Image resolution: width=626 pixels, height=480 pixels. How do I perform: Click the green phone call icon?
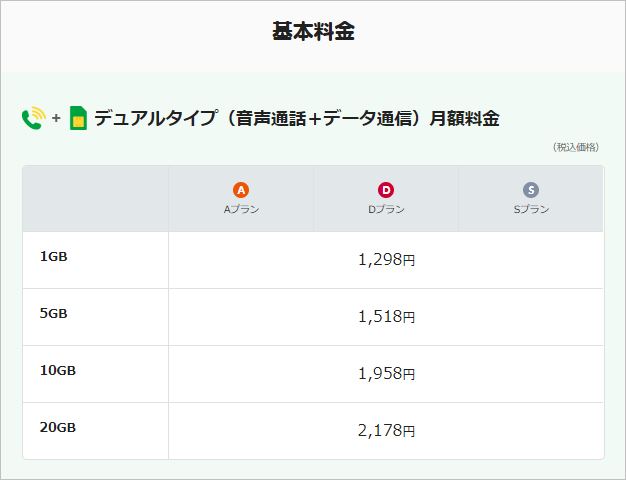[32, 119]
